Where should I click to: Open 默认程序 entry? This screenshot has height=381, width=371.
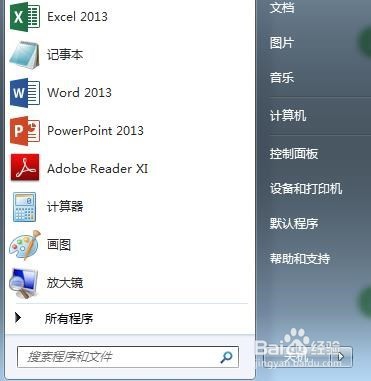point(294,224)
